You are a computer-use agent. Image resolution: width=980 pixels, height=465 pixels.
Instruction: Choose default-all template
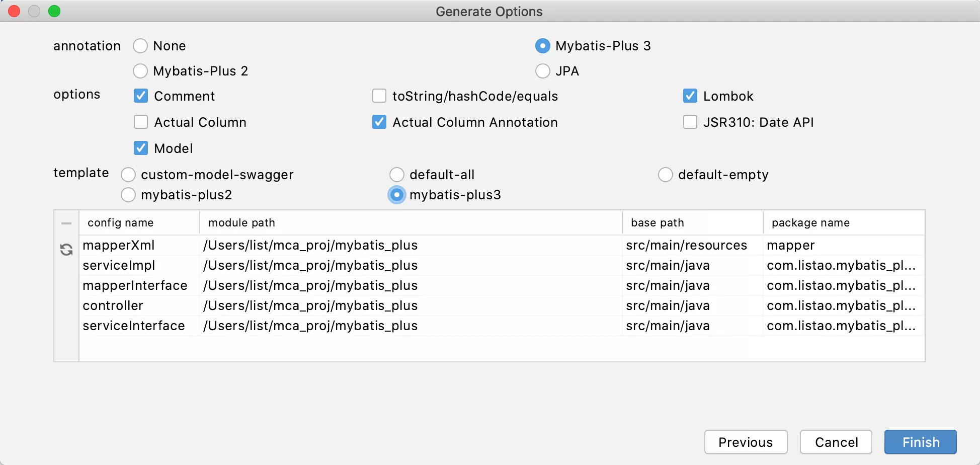tap(397, 175)
